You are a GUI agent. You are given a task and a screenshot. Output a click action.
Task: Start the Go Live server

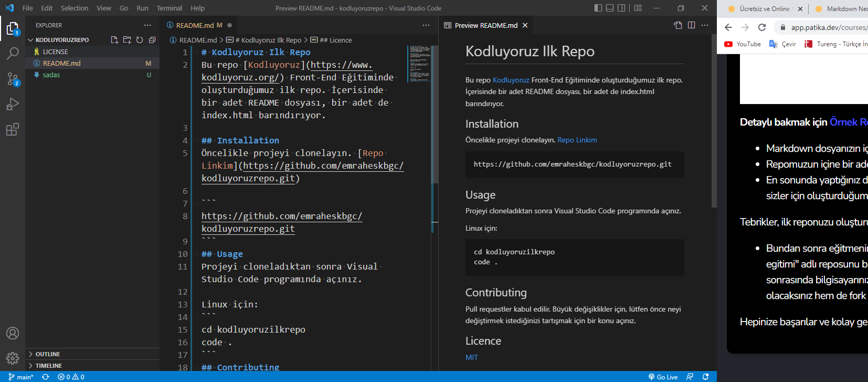663,377
